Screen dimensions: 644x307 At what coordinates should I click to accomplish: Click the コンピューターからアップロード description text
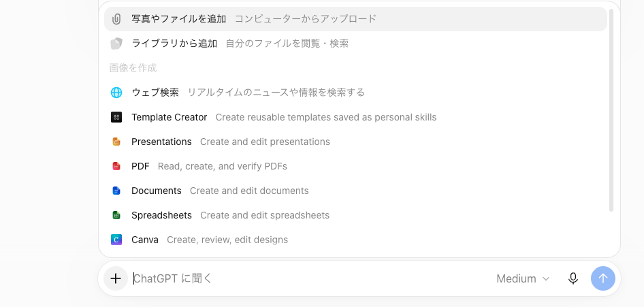pos(306,19)
